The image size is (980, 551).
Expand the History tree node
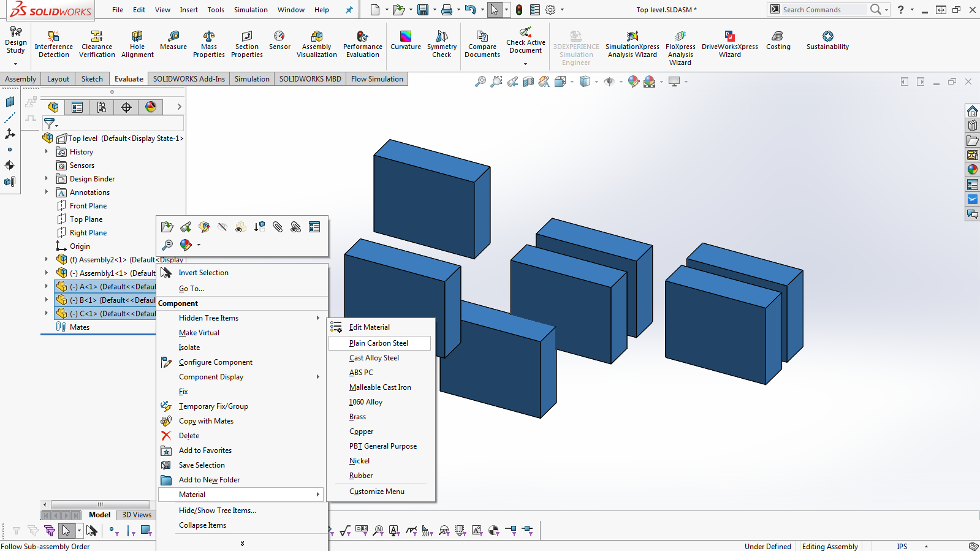coord(46,151)
